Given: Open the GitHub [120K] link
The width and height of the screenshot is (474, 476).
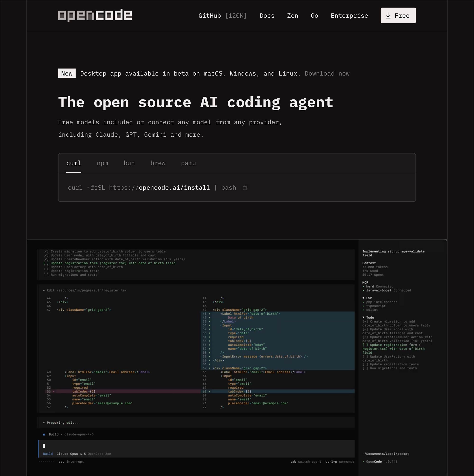Looking at the screenshot, I should pos(223,16).
